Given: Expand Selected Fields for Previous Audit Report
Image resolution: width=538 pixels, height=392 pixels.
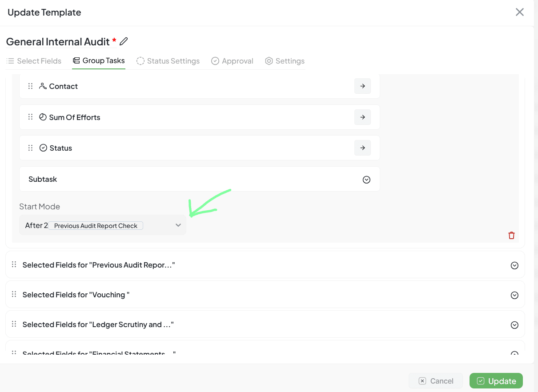Looking at the screenshot, I should (x=514, y=265).
